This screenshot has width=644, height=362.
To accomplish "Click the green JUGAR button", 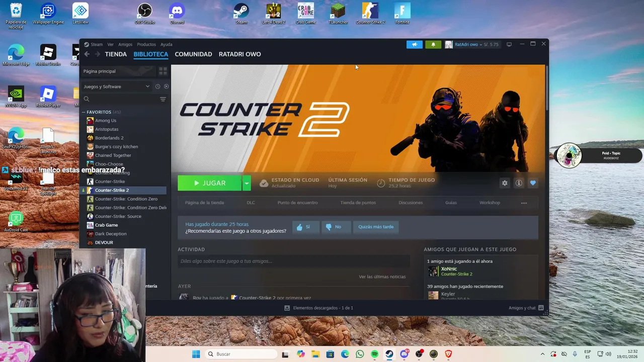I will 210,183.
